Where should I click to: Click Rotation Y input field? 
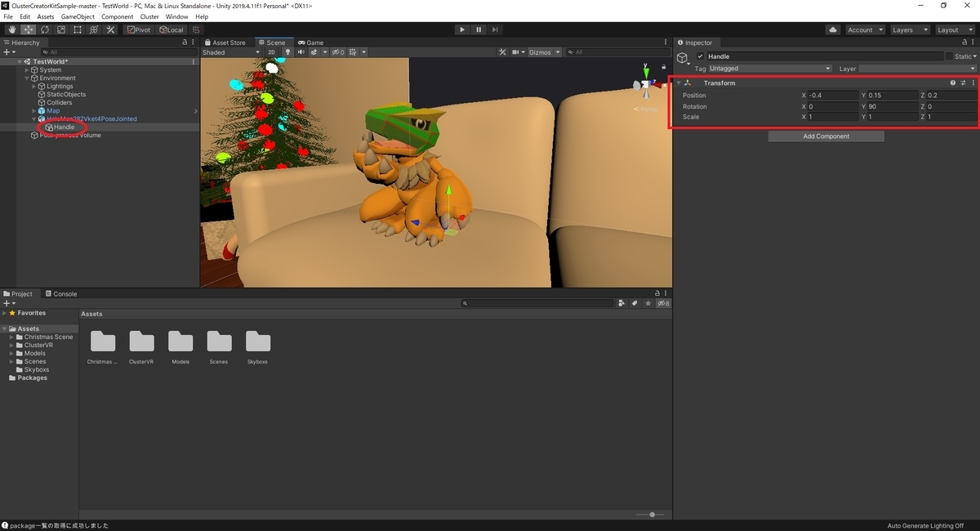point(893,106)
